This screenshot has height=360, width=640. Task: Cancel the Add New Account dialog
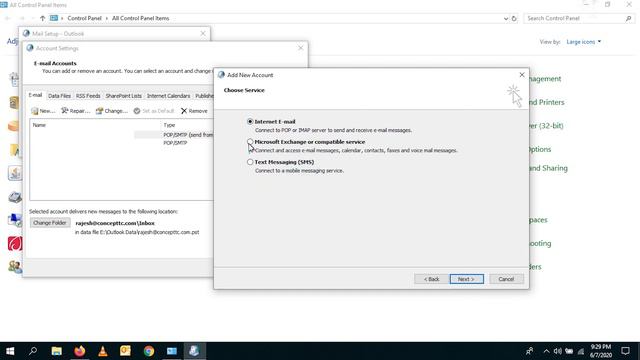click(x=506, y=279)
